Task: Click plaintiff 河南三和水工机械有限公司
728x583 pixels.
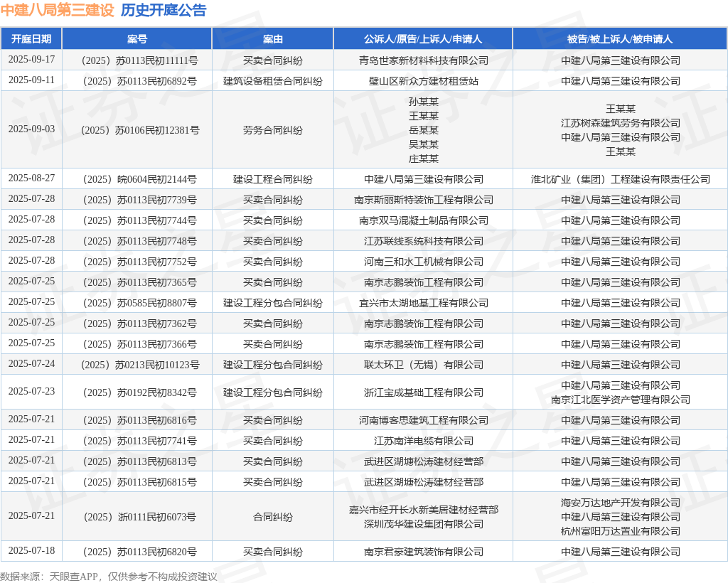Action: (x=424, y=262)
